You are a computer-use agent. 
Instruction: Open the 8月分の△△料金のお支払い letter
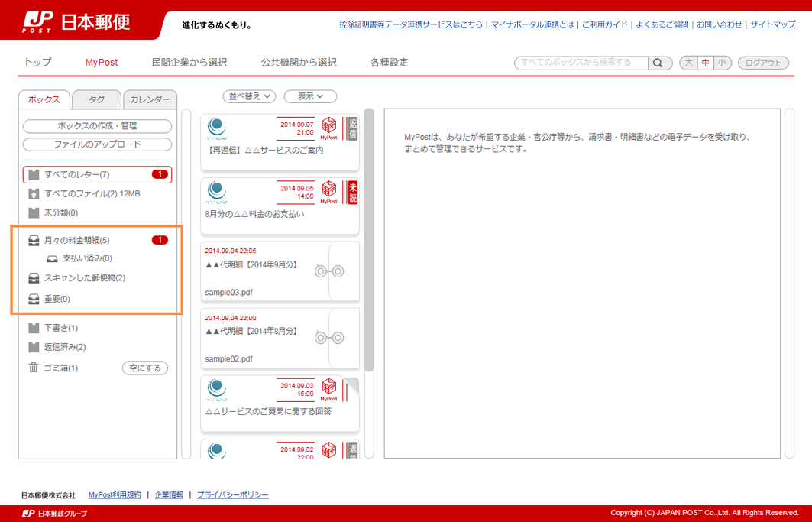280,206
